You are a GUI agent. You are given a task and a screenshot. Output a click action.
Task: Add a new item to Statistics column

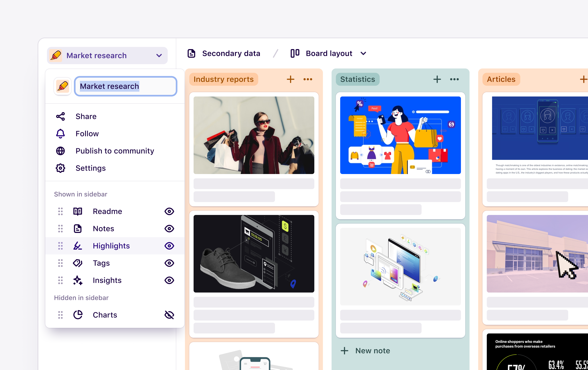pyautogui.click(x=437, y=79)
